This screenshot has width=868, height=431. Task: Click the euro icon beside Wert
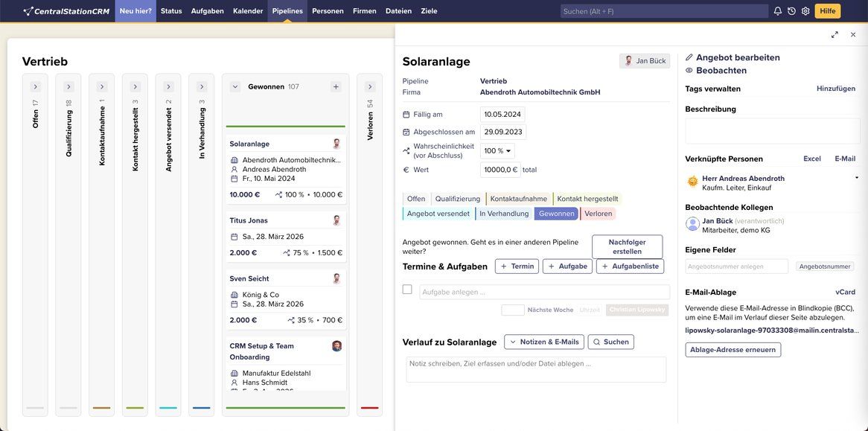coord(406,170)
